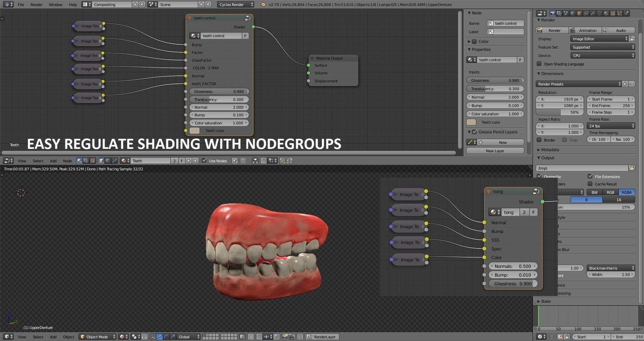This screenshot has height=341, width=644.
Task: Open the Scene properties tab
Action: click(x=566, y=13)
